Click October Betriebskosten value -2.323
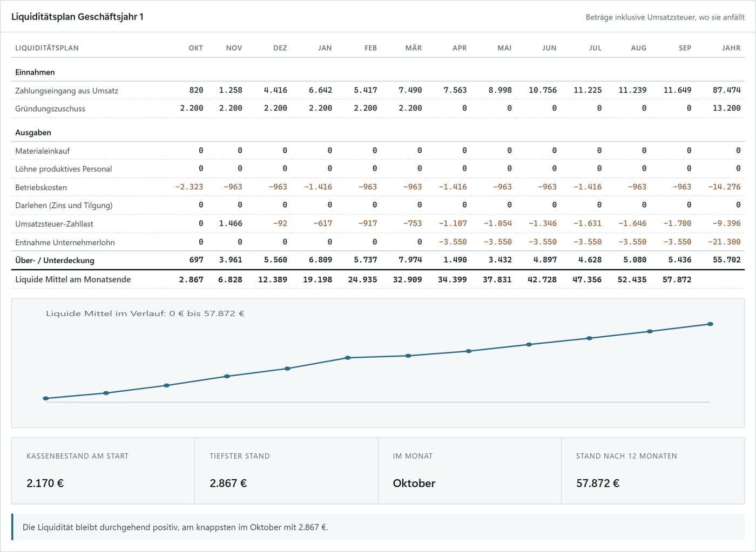This screenshot has height=552, width=756. click(x=189, y=187)
